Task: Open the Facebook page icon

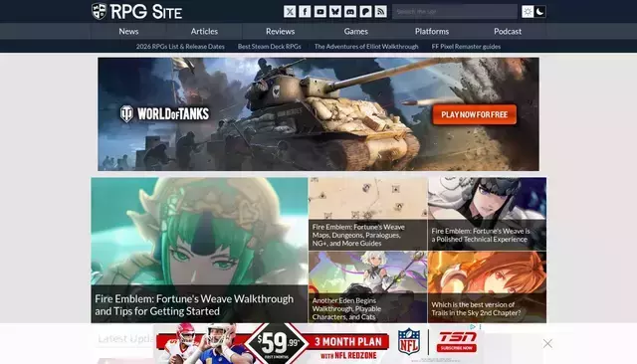Action: [x=305, y=11]
